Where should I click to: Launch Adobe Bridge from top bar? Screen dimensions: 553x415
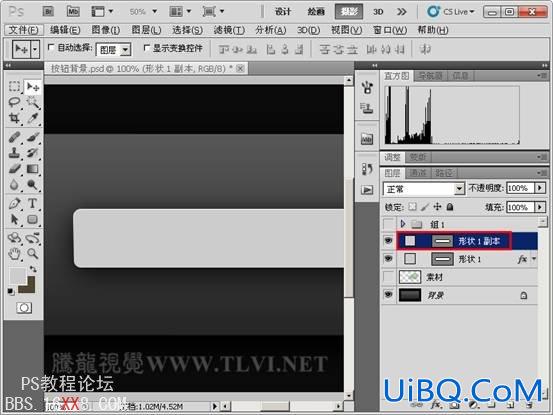pos(48,12)
